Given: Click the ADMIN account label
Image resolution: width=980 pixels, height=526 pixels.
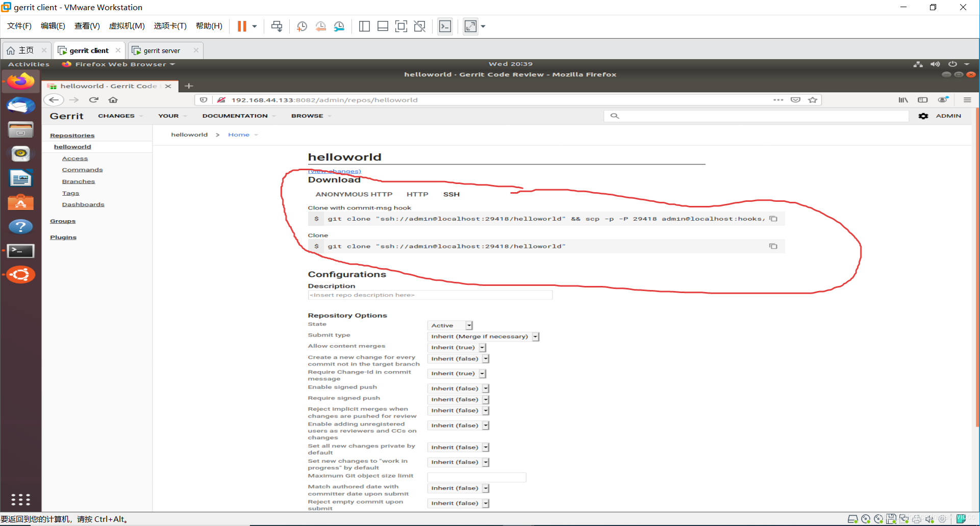Looking at the screenshot, I should click(x=948, y=116).
